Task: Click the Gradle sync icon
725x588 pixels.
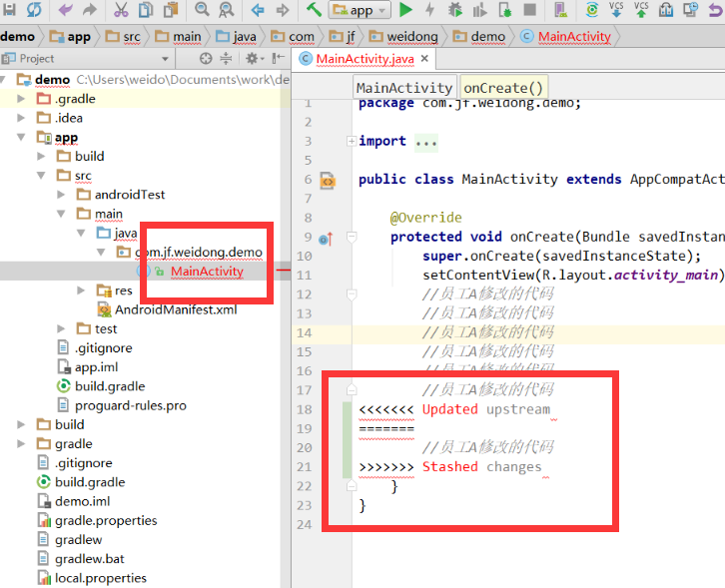Action: 592,9
